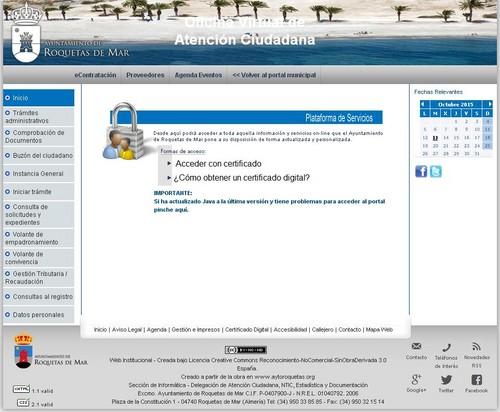
Task: Open Volante de empadronamiento
Action: click(39, 238)
